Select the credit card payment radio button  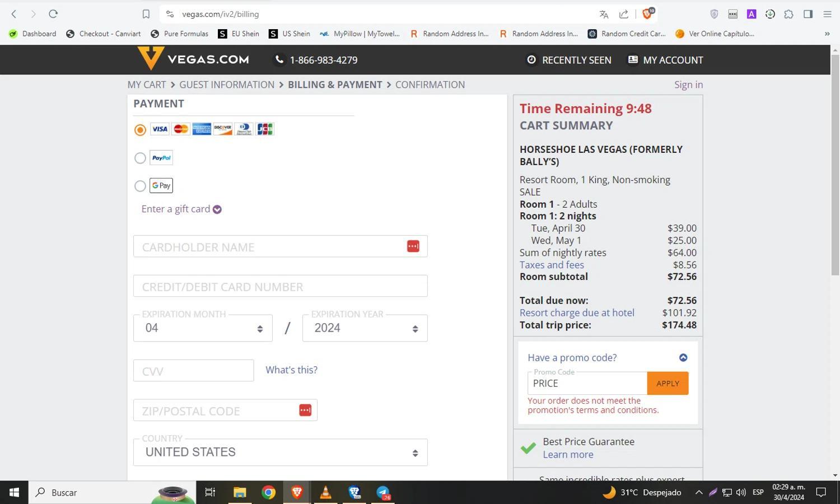(140, 130)
